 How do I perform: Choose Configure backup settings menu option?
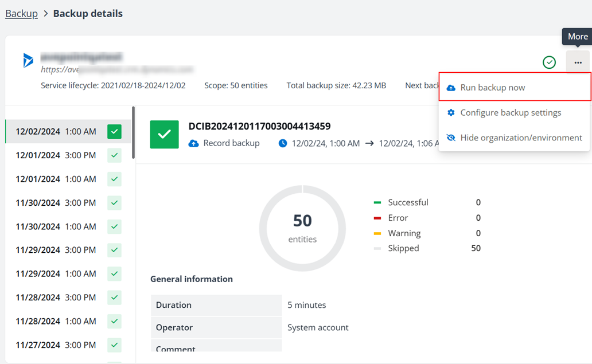point(511,113)
